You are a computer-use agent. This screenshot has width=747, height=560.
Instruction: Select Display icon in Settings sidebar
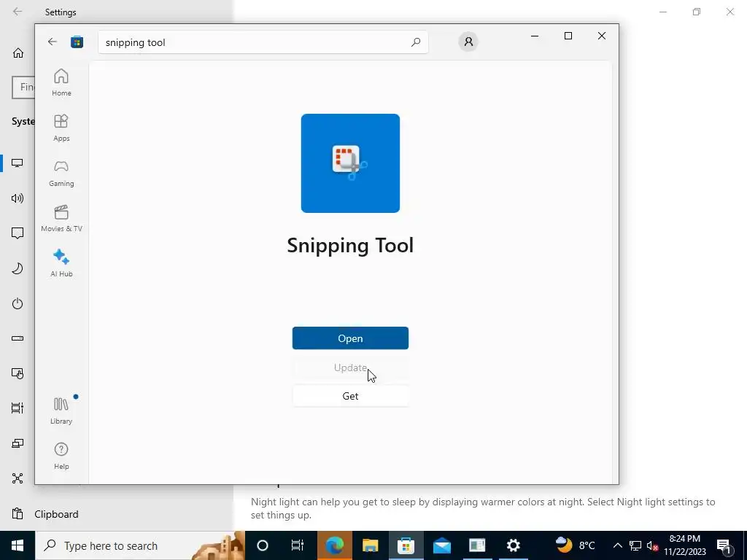(x=18, y=163)
